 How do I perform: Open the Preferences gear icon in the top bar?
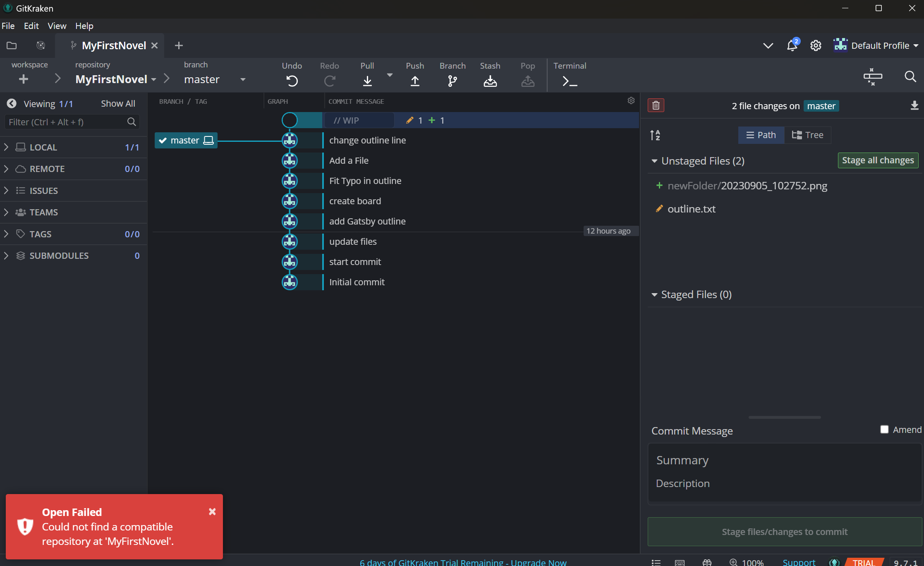(816, 45)
